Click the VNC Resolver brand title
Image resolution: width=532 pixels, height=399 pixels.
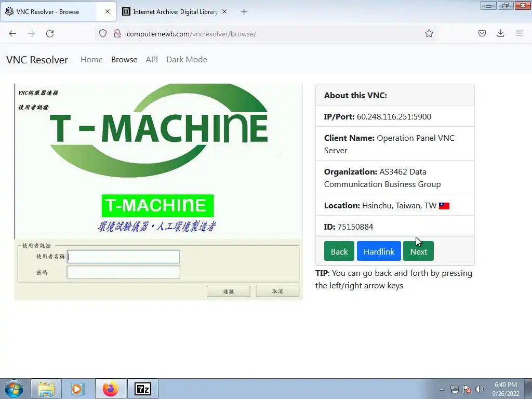[x=37, y=60]
